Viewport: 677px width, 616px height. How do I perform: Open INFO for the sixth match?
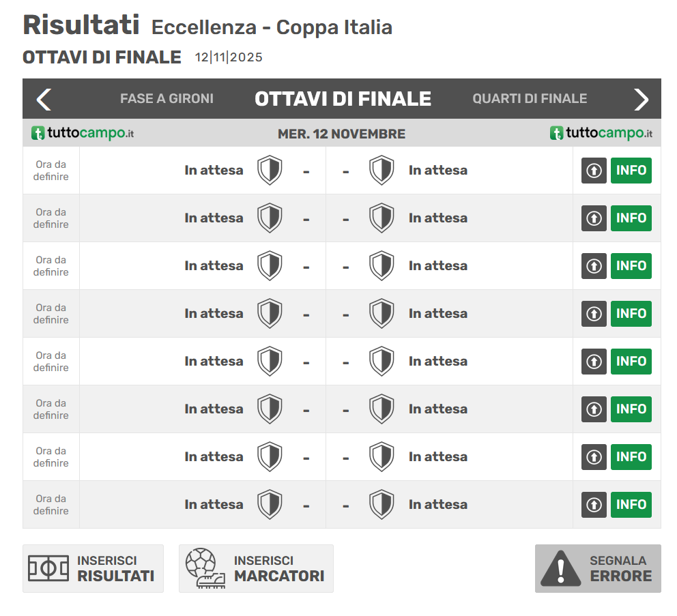[x=631, y=409]
